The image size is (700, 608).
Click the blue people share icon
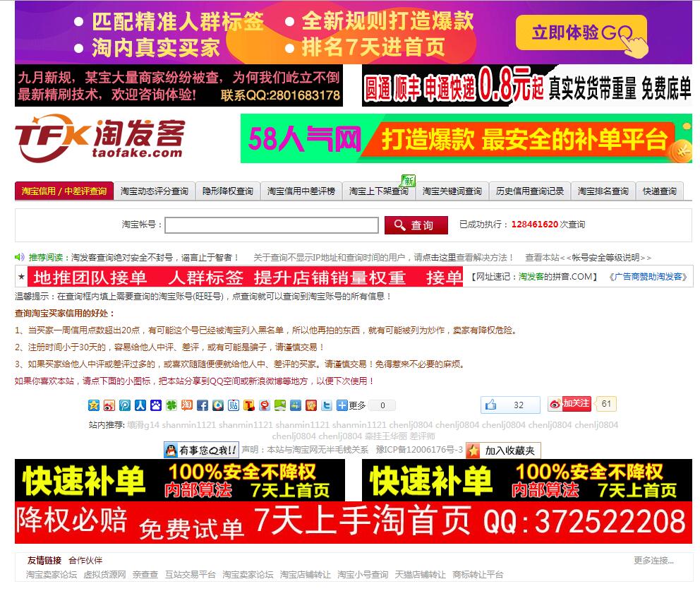click(296, 405)
